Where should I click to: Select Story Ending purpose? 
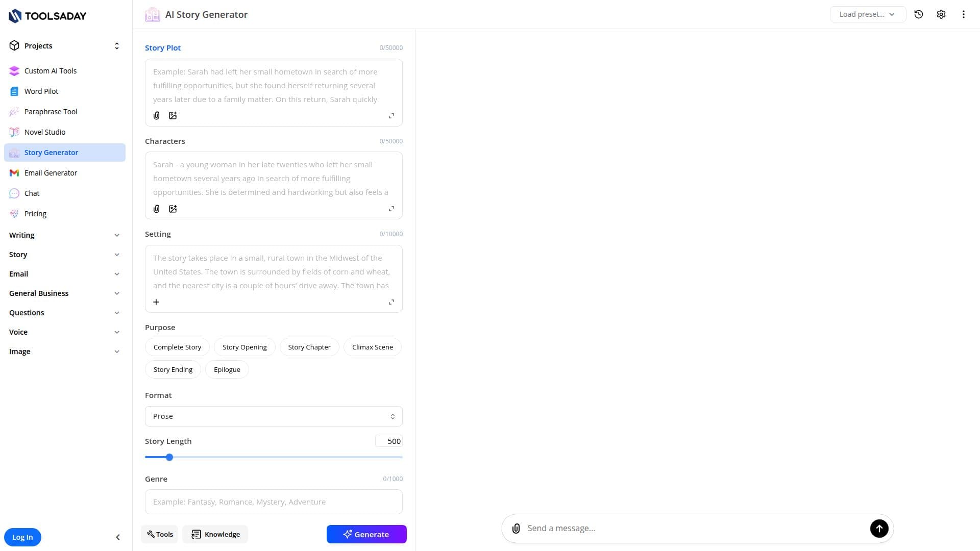[173, 369]
